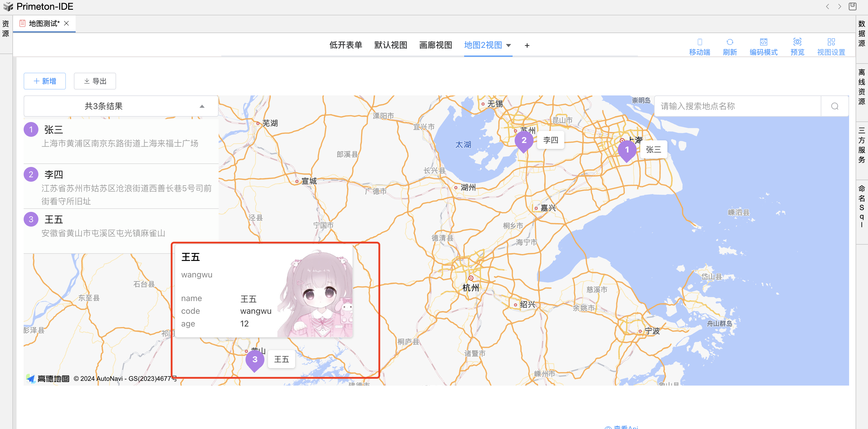
Task: Open view settings (视图设置) icon
Action: [x=831, y=42]
